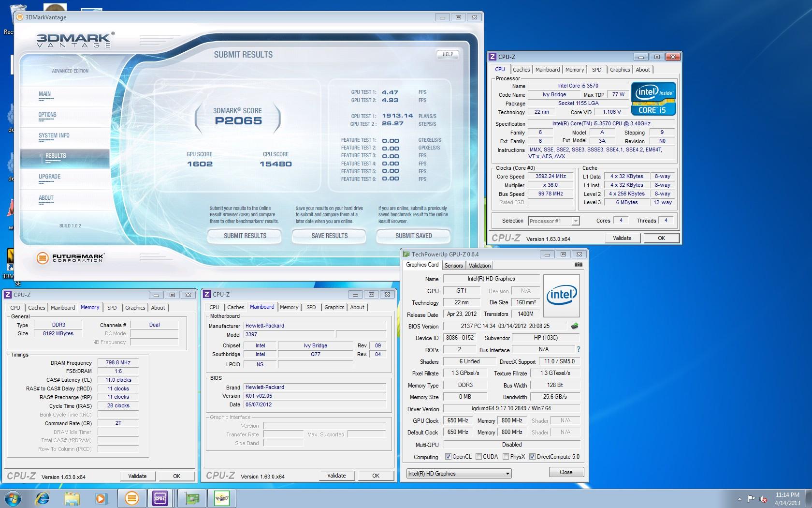Select the MAIN menu in 3DMark
Screen dimensions: 812x508
45,94
